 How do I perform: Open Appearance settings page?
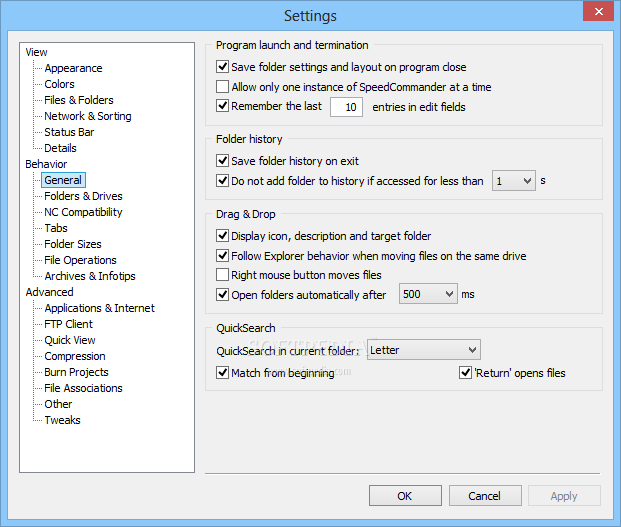point(73,68)
